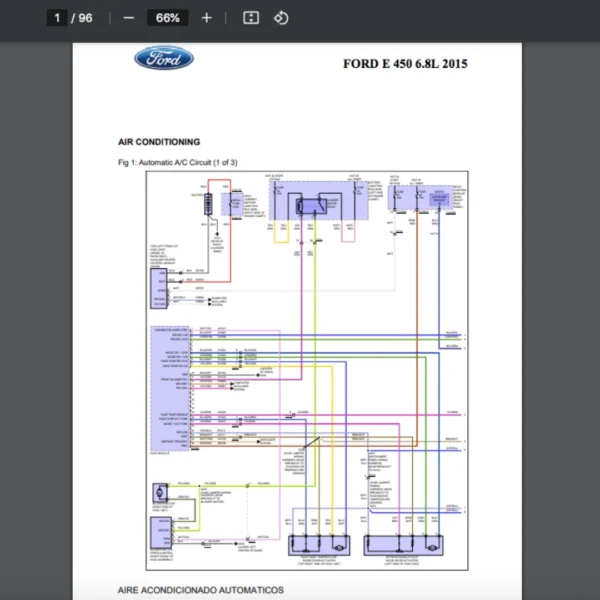The height and width of the screenshot is (600, 600).
Task: Select the 66% zoom level field
Action: pos(167,18)
